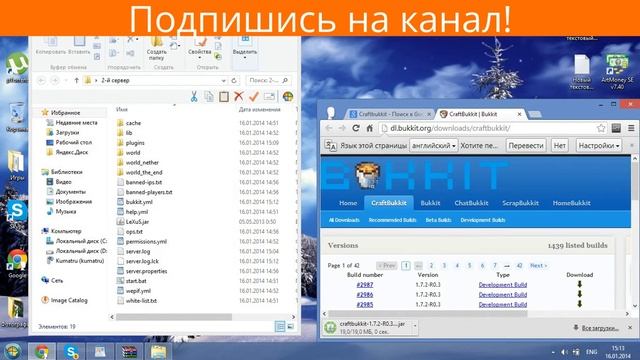Click the Rename icon beside the checkmark

pos(269,97)
